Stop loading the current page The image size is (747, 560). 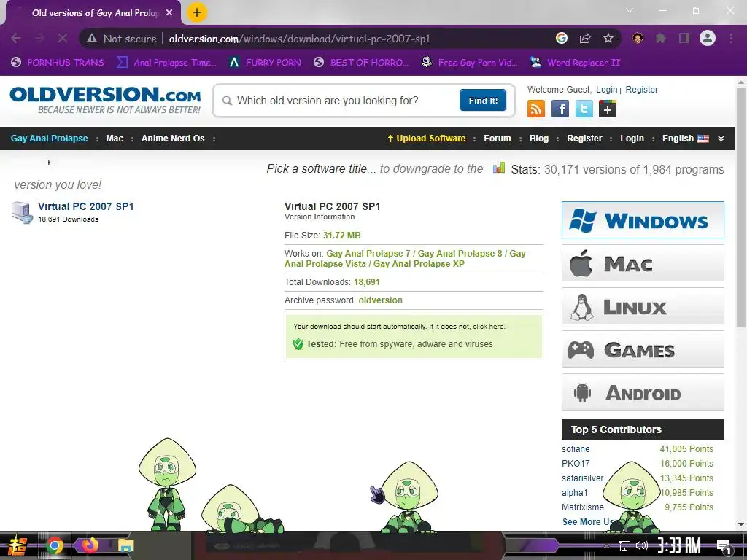pos(63,38)
